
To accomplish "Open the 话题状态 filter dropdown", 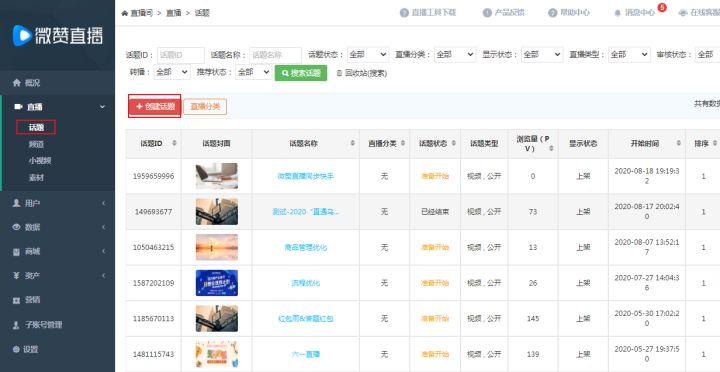I will tap(368, 55).
